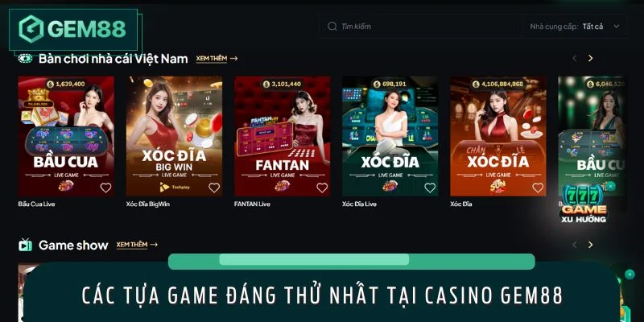644x322 pixels.
Task: Close the 777 Game Xu Hướng popup
Action: [610, 186]
